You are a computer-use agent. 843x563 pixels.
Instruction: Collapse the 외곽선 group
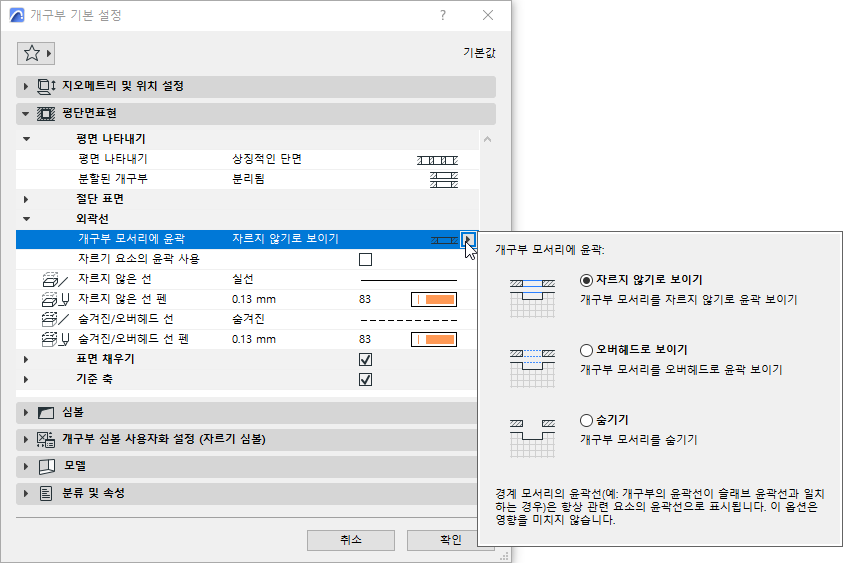[x=26, y=219]
